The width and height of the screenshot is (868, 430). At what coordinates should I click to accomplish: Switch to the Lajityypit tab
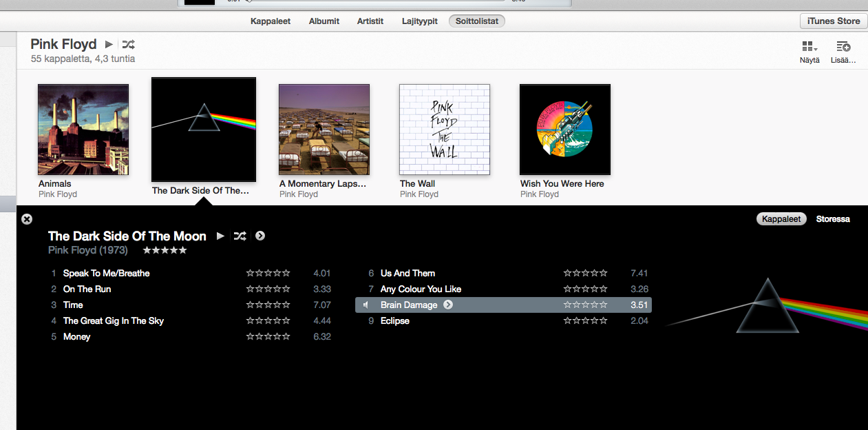coord(420,21)
